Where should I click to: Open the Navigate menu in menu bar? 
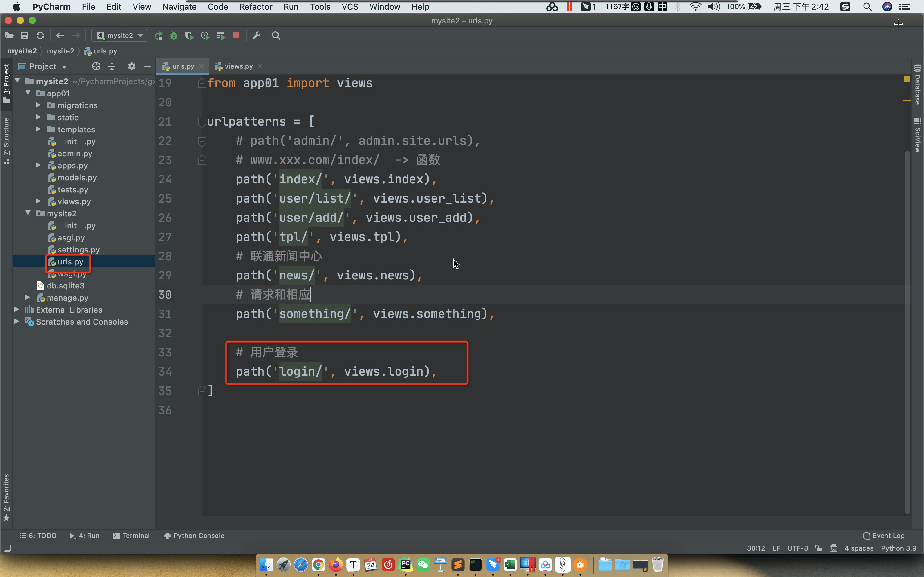[179, 7]
